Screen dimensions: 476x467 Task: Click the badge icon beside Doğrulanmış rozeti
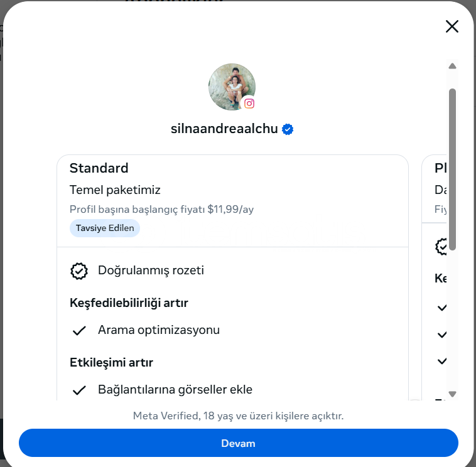(79, 271)
